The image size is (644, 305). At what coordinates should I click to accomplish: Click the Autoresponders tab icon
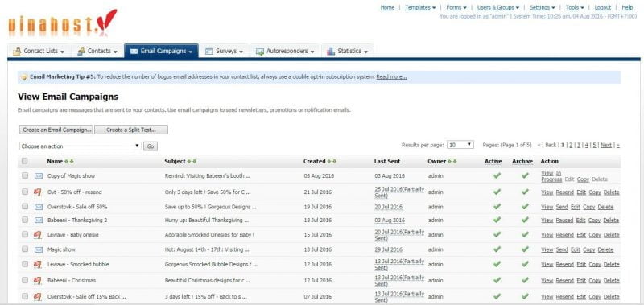259,52
